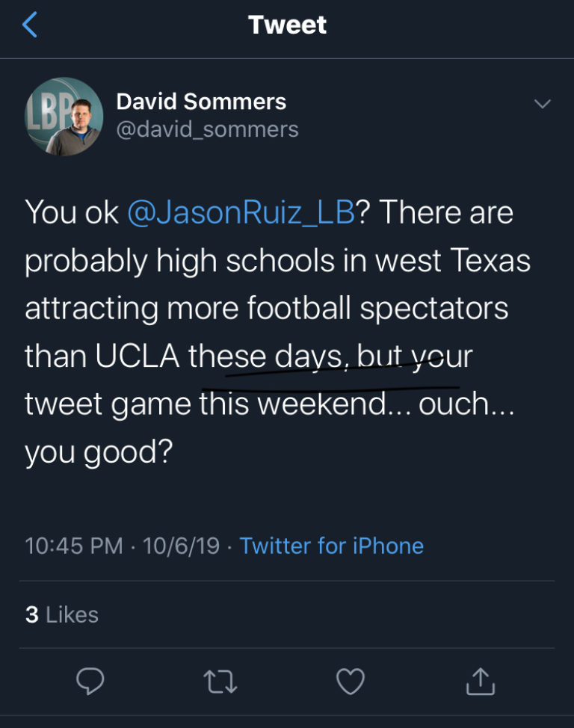Screen dimensions: 574x728
Task: Retweet this tweet
Action: [x=220, y=681]
